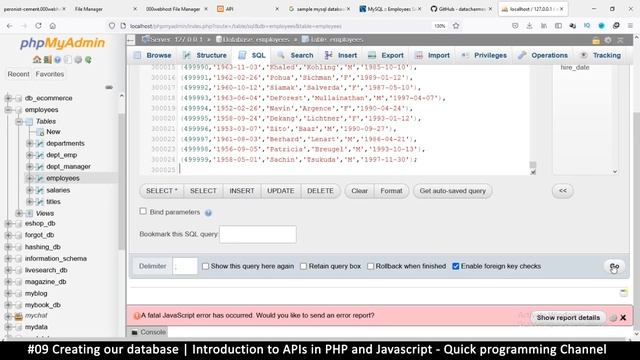Viewport: 640px width, 360px height.
Task: Click the INSERT query button
Action: (x=242, y=191)
